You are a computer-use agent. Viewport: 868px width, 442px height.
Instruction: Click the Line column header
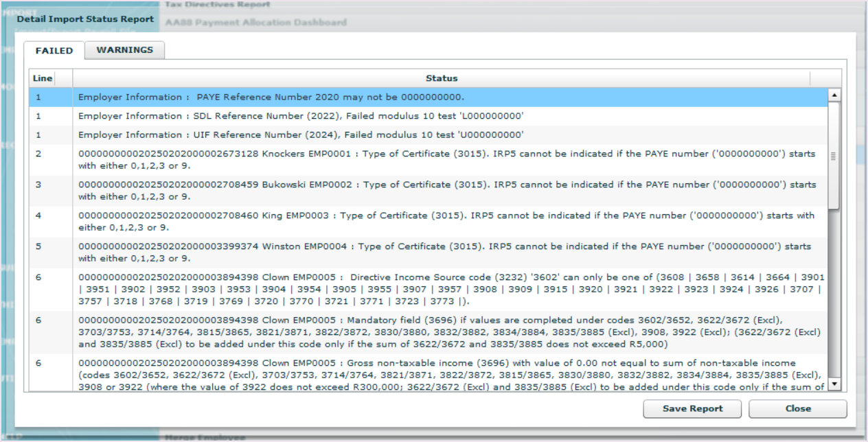[42, 78]
